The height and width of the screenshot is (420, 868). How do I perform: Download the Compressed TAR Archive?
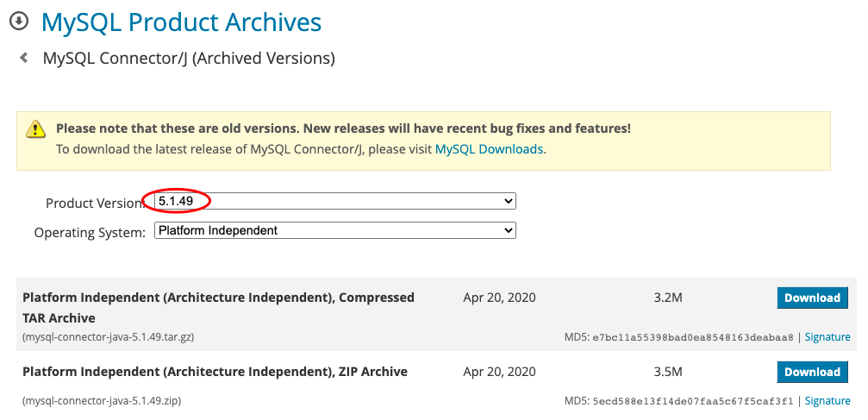pos(812,298)
